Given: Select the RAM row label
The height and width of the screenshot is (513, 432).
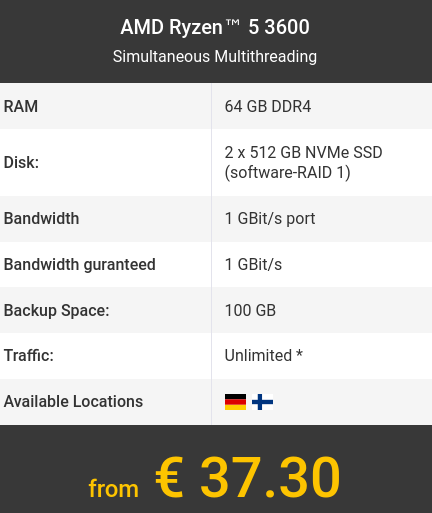Looking at the screenshot, I should coord(21,106).
